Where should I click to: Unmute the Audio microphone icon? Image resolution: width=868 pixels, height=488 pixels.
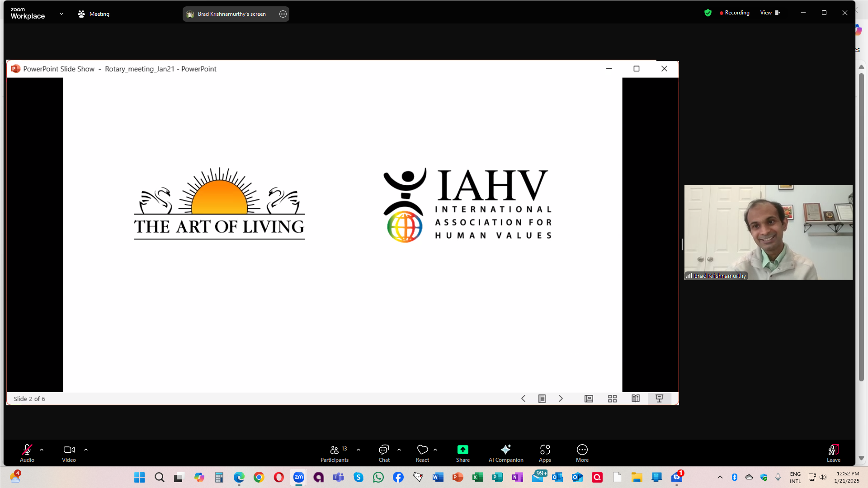(x=27, y=450)
